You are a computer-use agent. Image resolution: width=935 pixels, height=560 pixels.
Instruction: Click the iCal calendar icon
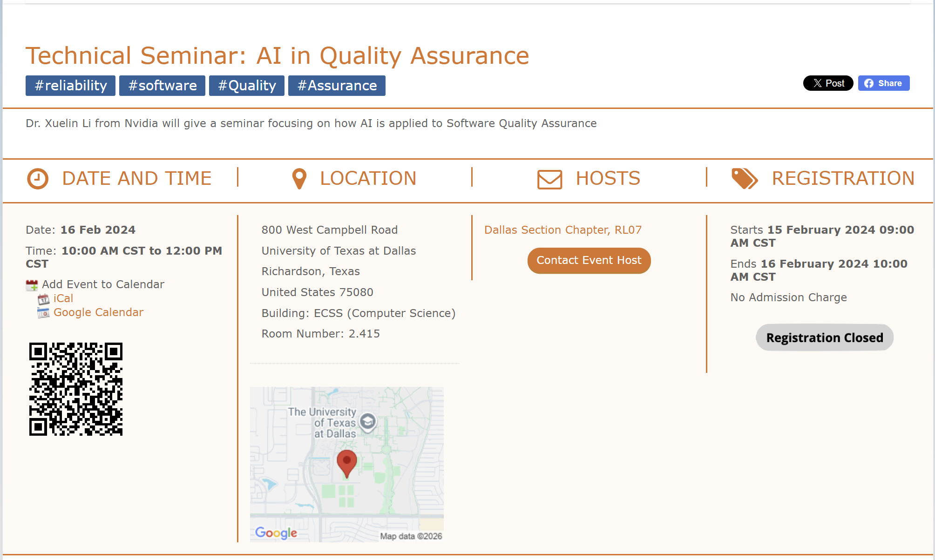coord(43,299)
